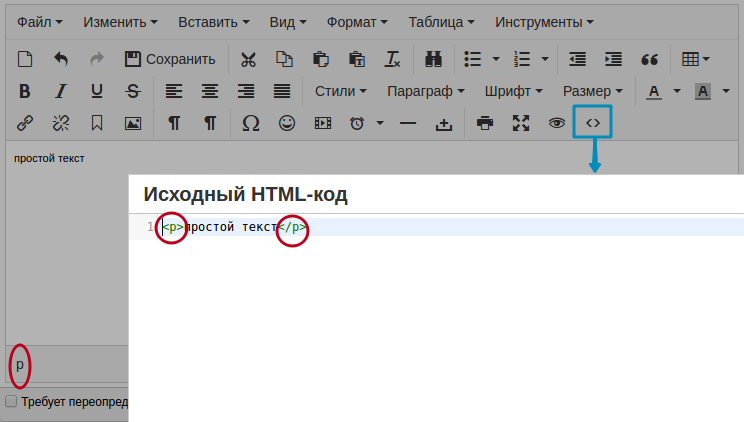This screenshot has width=744, height=422.
Task: Print the document icon
Action: [x=484, y=123]
